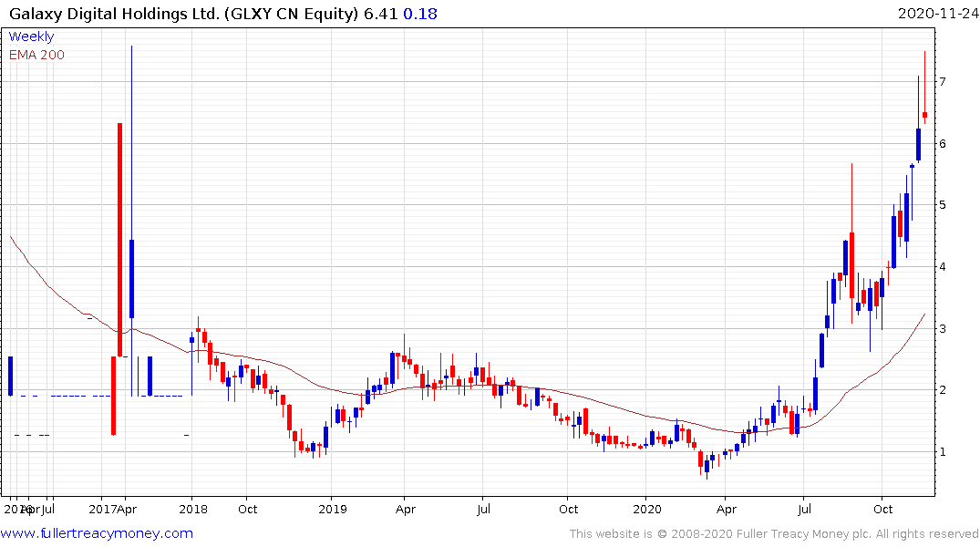Click the chart date 2020-11-24

coord(938,13)
